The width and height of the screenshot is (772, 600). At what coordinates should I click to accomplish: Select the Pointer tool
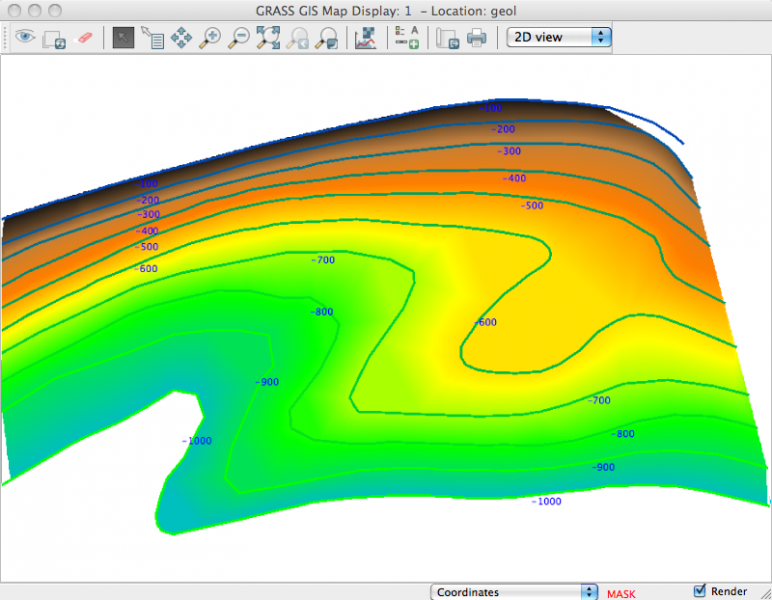(123, 38)
